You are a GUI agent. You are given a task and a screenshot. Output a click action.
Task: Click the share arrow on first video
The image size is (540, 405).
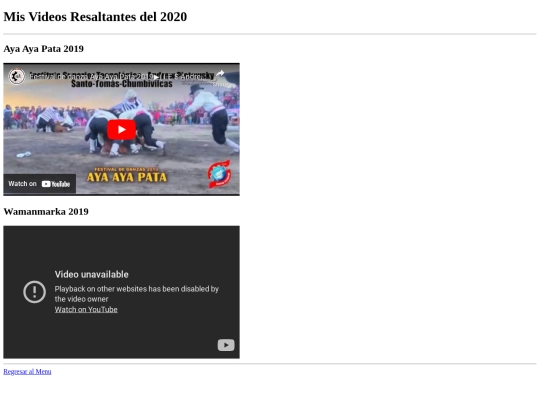[220, 73]
